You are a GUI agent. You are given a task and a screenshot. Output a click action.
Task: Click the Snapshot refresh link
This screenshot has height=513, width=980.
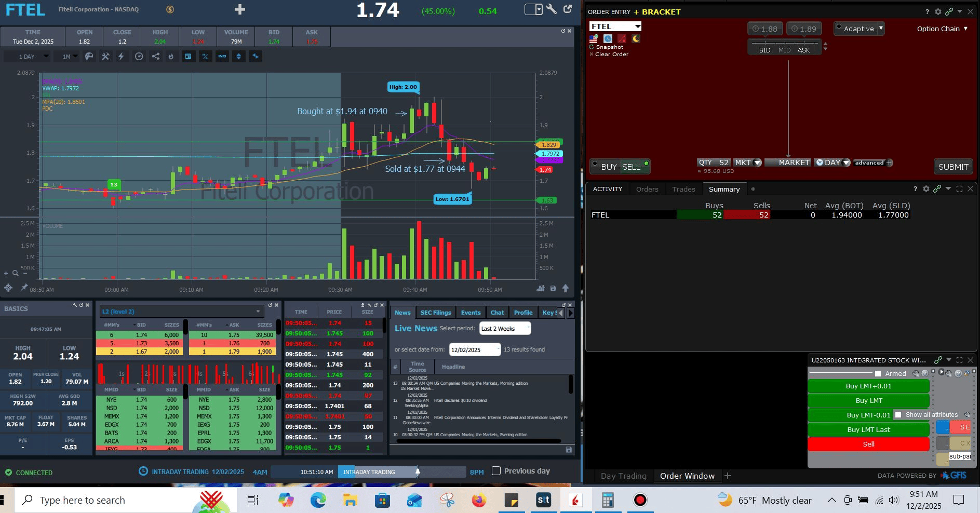[x=606, y=47]
